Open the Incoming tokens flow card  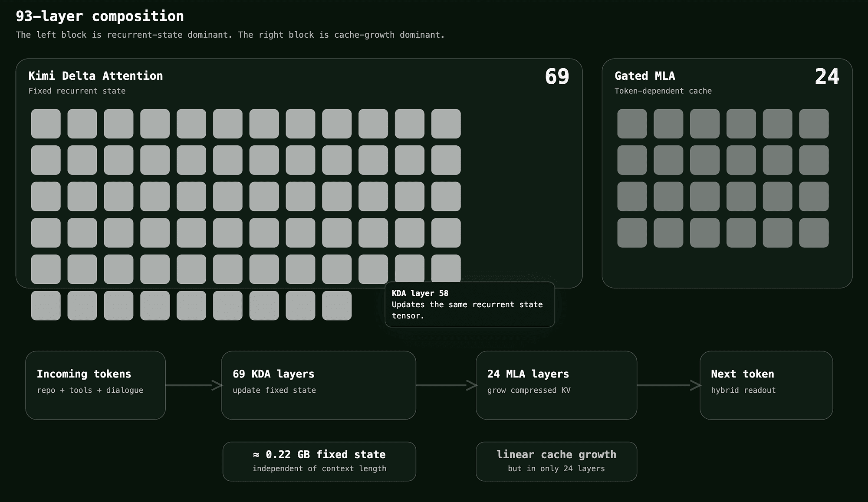pos(95,385)
